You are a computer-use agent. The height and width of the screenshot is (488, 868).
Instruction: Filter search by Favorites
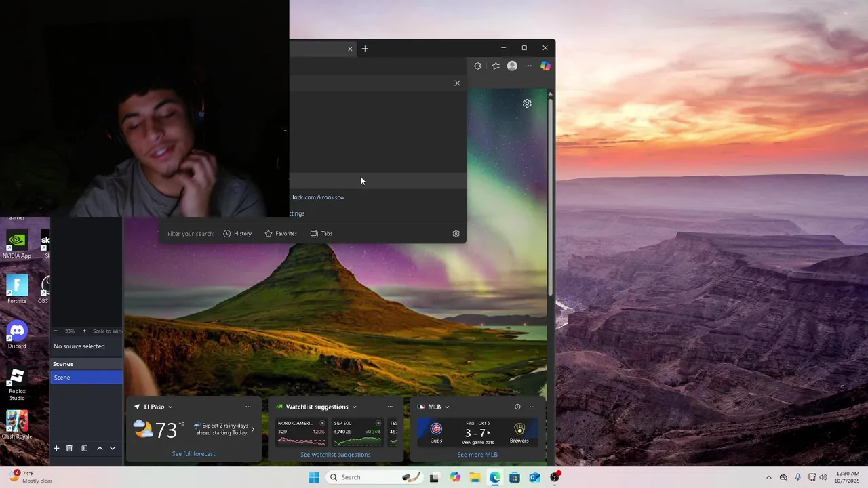pyautogui.click(x=281, y=233)
